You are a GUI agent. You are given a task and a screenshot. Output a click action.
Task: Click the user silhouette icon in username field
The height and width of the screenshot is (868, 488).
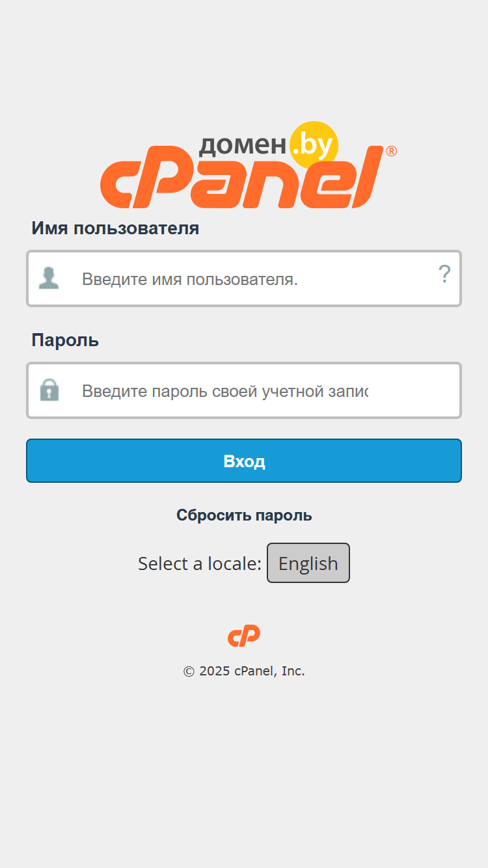coord(49,278)
